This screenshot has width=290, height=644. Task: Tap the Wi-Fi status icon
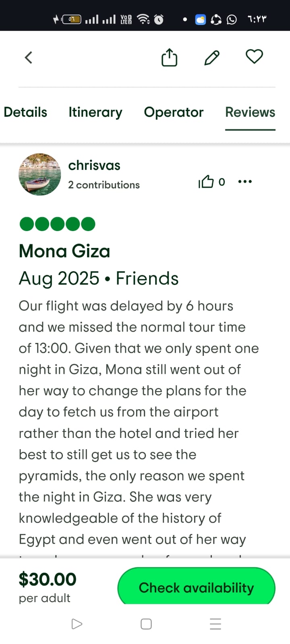[x=143, y=19]
